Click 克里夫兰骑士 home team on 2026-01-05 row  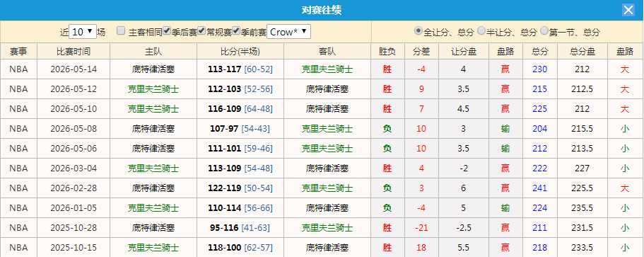pos(153,208)
